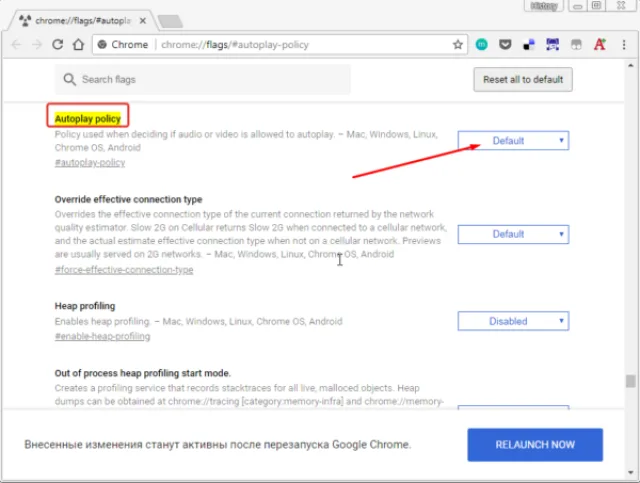Click the Enables heap profiling description text
The width and height of the screenshot is (640, 483).
pos(198,321)
